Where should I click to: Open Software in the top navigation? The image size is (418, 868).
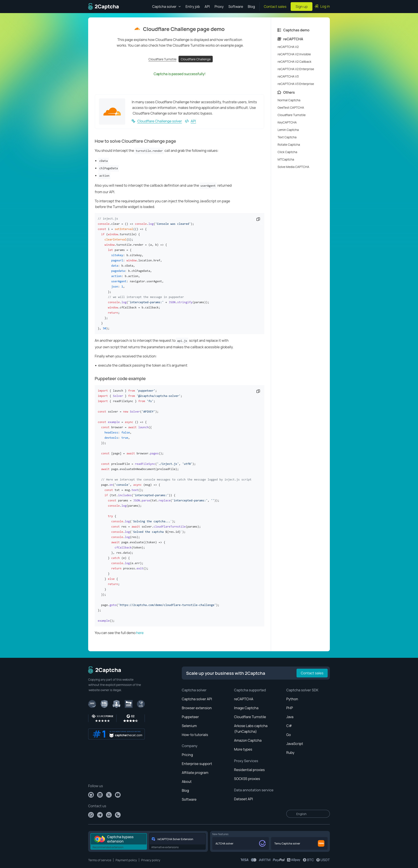point(235,6)
